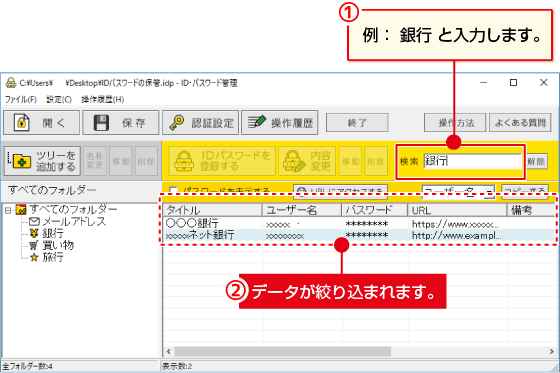The image size is (560, 373).
Task: Open the ユーザー名 copy-field dropdown
Action: [x=489, y=192]
